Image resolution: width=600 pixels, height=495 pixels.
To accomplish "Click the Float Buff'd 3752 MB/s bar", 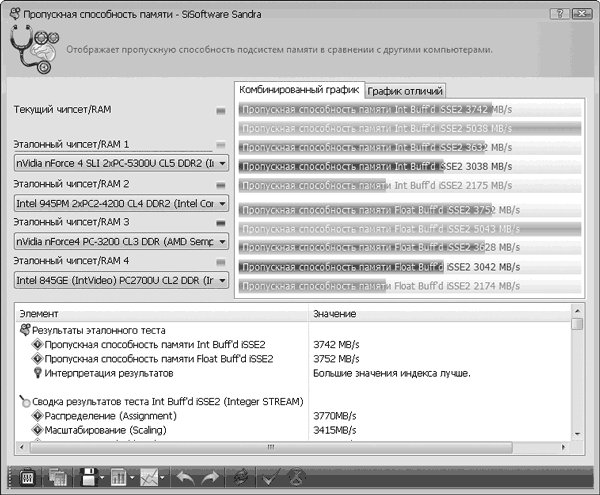I will click(410, 210).
